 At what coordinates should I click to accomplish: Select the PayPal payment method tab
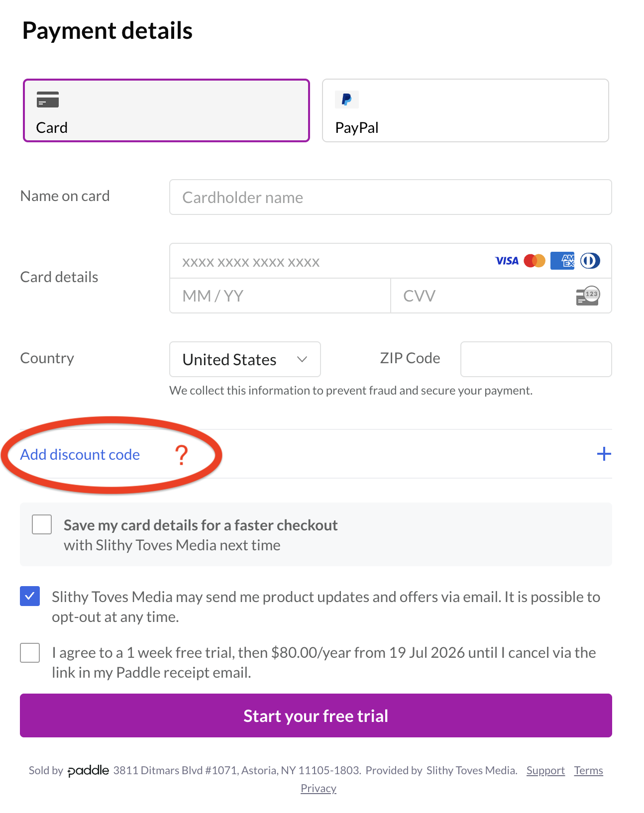[465, 110]
